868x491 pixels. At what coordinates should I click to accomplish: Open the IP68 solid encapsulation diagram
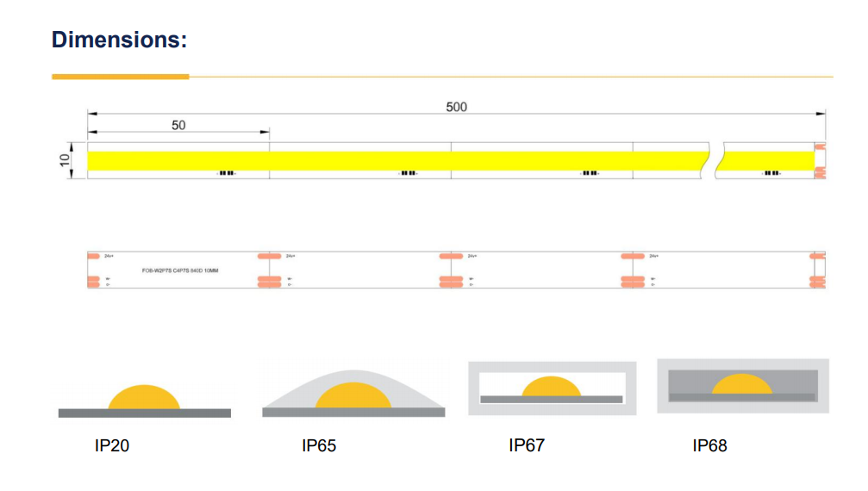(x=742, y=384)
